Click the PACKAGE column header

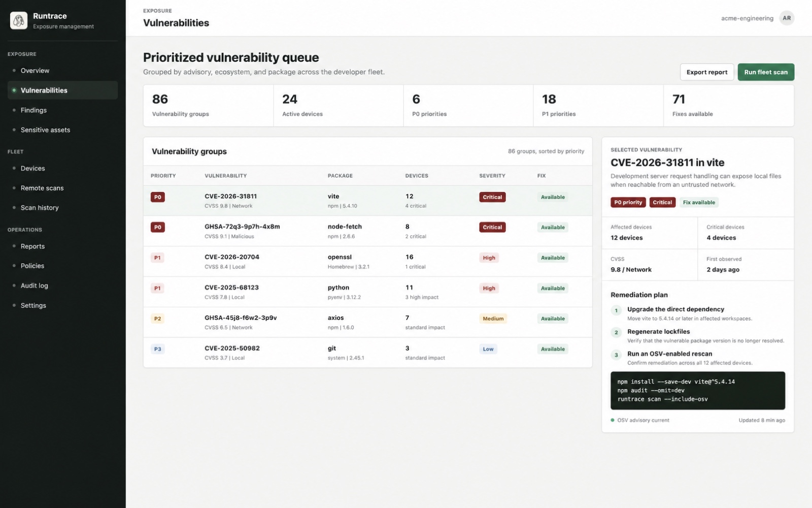(x=340, y=176)
